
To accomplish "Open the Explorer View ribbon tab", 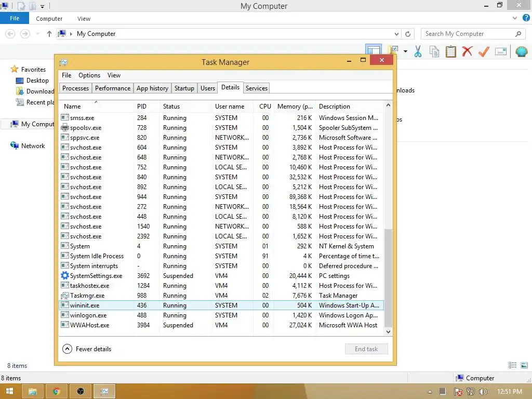I will click(x=84, y=19).
